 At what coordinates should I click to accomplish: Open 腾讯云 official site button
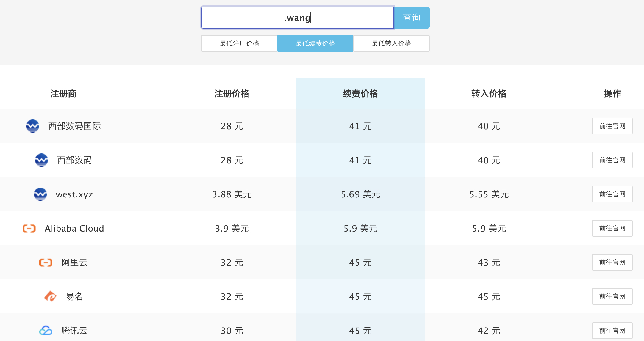pyautogui.click(x=612, y=330)
